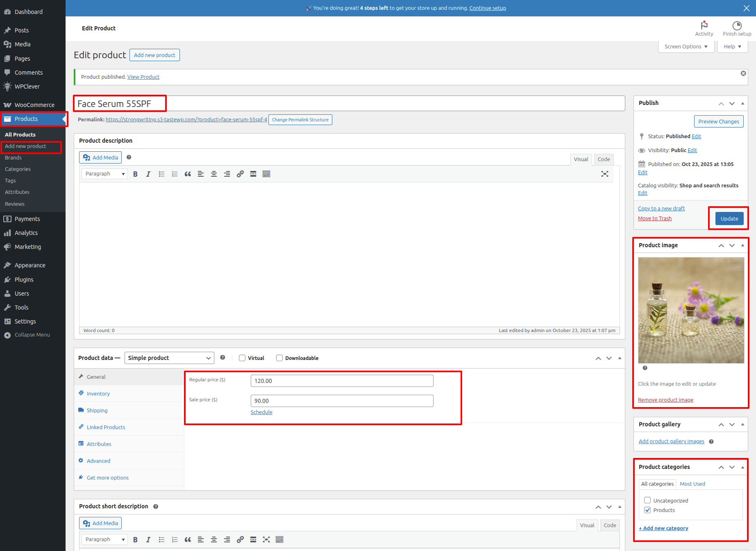Viewport: 756px width, 551px height.
Task: Switch description editor to Code tab
Action: [604, 159]
